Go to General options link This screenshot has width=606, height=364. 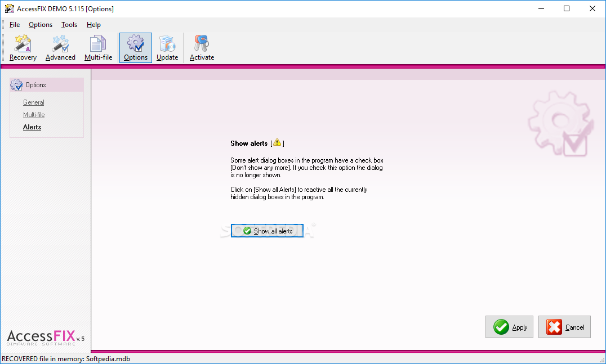[x=34, y=102]
